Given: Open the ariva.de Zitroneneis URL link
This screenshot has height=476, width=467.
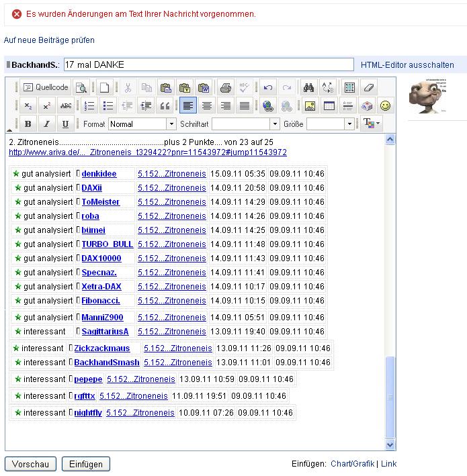Looking at the screenshot, I should pos(148,152).
